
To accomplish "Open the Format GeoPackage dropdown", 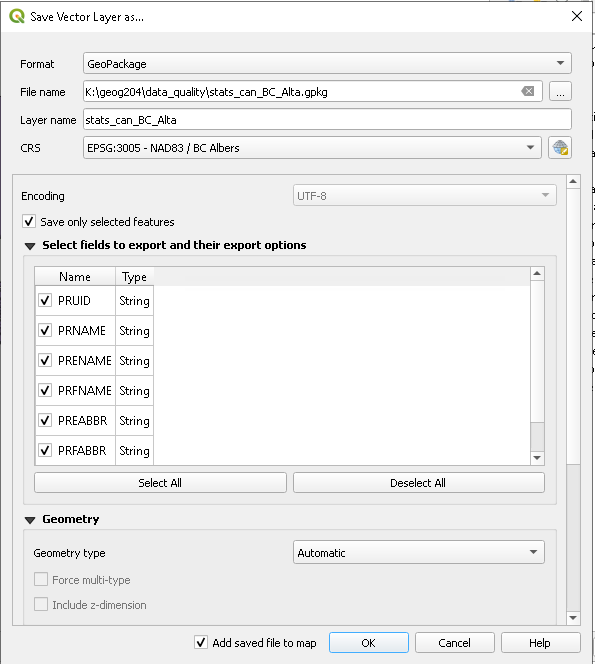I will (x=327, y=63).
